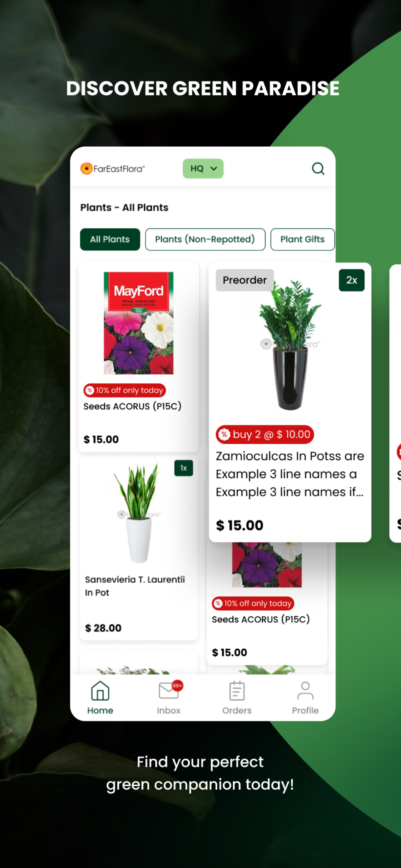This screenshot has height=868, width=401.
Task: Expand the HQ location dropdown
Action: (203, 168)
